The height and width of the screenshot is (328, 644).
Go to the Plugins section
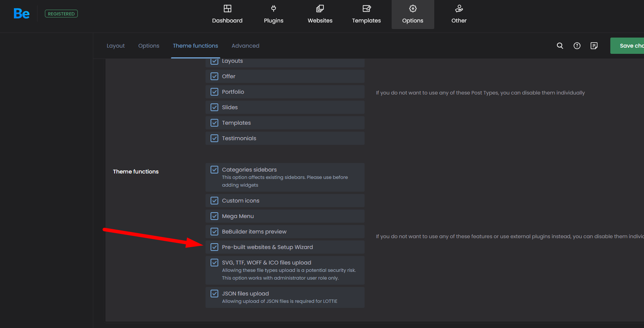point(274,14)
